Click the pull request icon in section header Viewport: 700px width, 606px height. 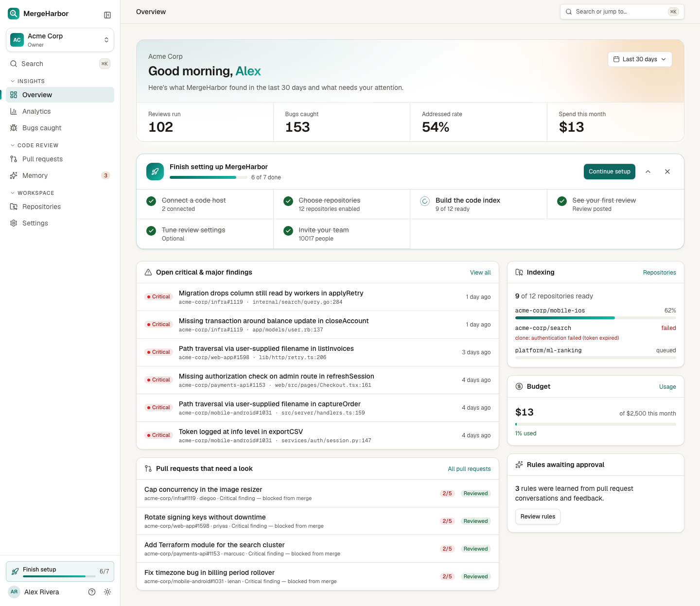pyautogui.click(x=148, y=468)
